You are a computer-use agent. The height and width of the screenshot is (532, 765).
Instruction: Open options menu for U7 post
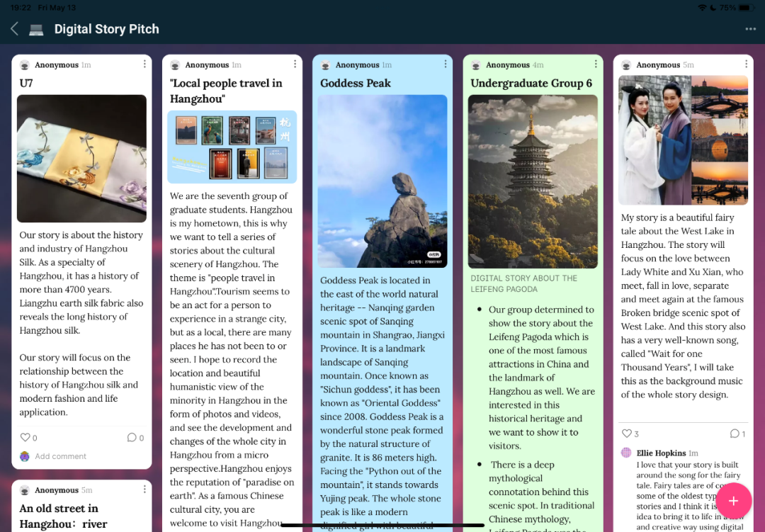(x=144, y=64)
